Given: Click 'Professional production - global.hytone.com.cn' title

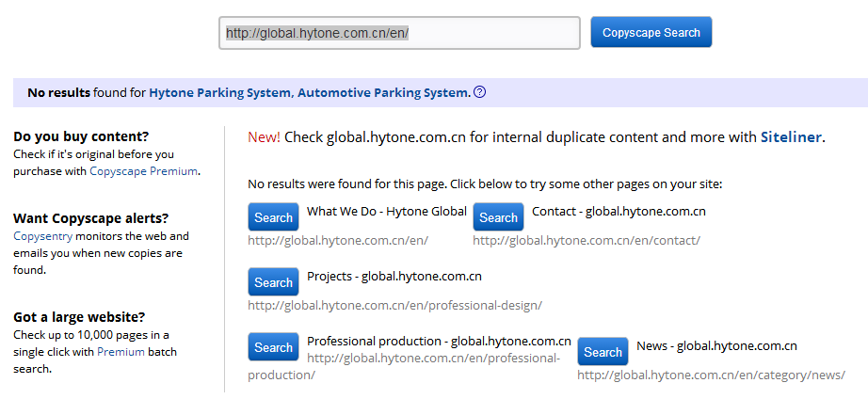Looking at the screenshot, I should (x=439, y=341).
